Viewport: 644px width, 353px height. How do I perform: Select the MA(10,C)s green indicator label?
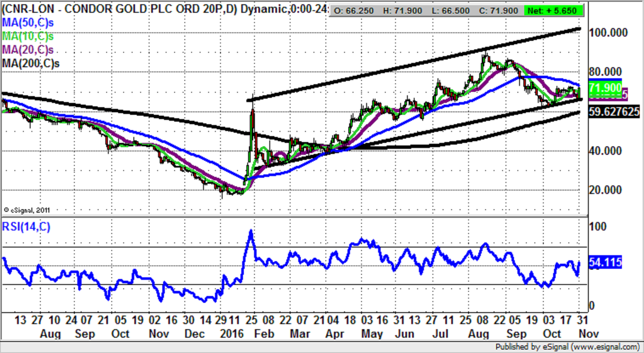tap(28, 36)
